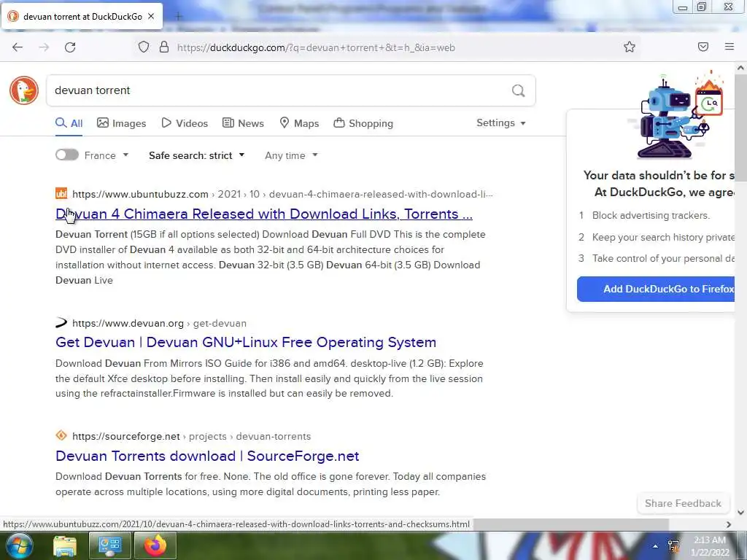The image size is (747, 560).
Task: Click the ubuntubuzz favicon icon
Action: (x=61, y=194)
